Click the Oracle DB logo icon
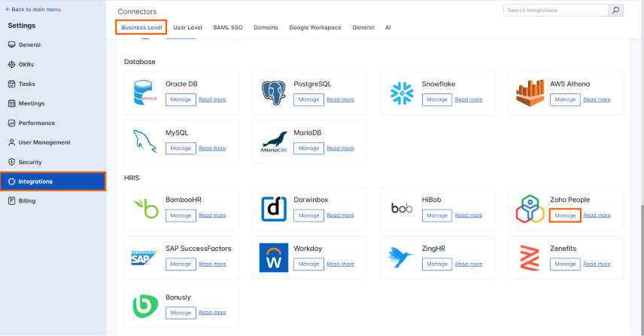 [x=144, y=93]
